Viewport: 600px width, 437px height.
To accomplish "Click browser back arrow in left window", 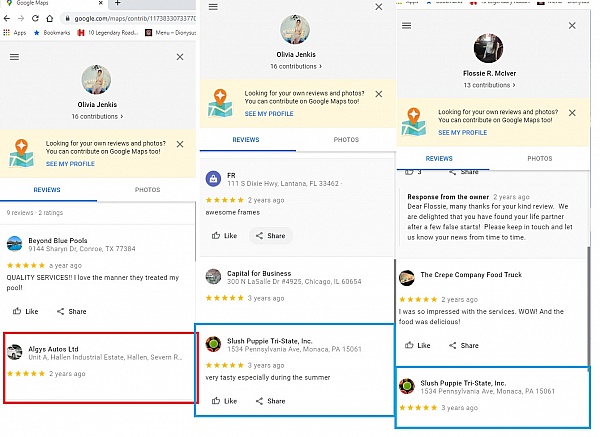I will (7, 18).
